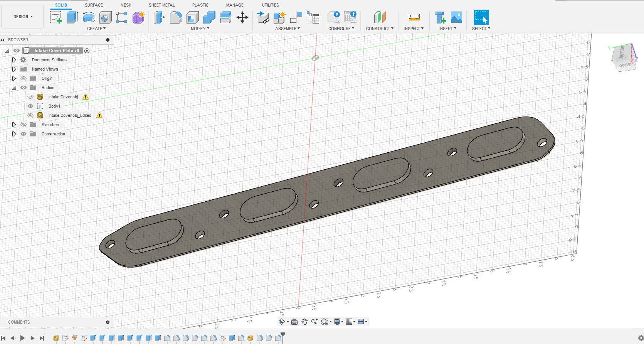Open the MESH tab
644x344 pixels.
(126, 5)
